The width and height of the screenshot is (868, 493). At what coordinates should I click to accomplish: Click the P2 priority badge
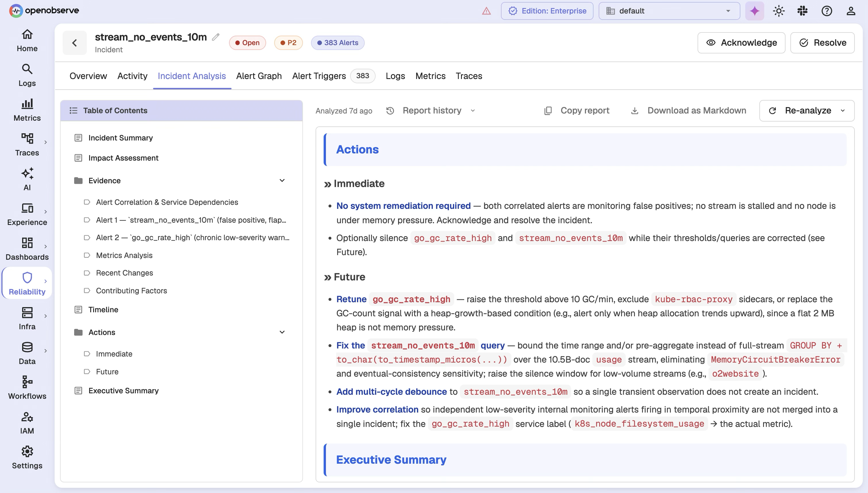(x=288, y=43)
